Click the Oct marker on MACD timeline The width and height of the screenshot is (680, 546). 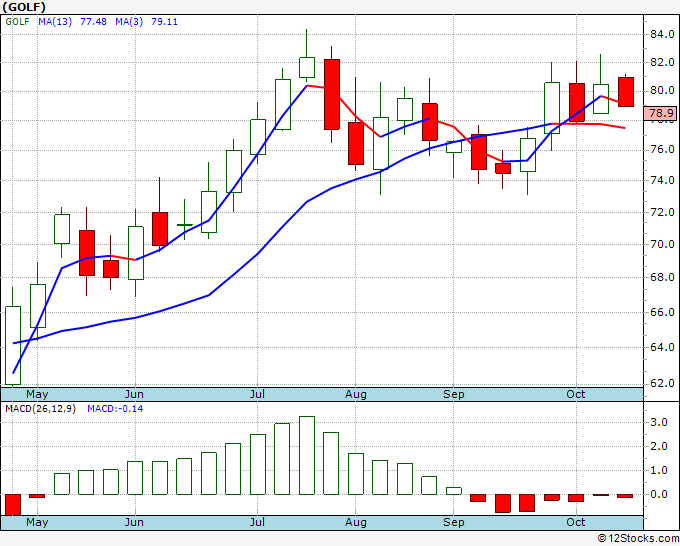(x=576, y=522)
